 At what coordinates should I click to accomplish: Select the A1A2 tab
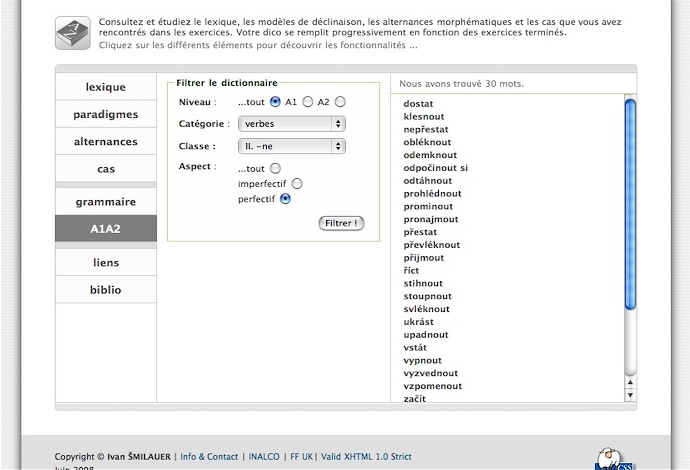[x=106, y=229]
